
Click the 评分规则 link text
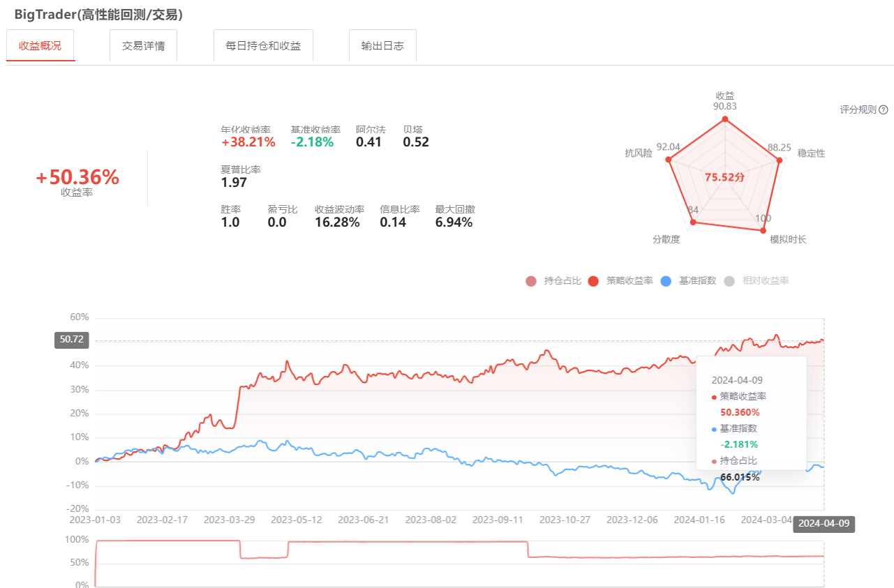click(x=858, y=110)
